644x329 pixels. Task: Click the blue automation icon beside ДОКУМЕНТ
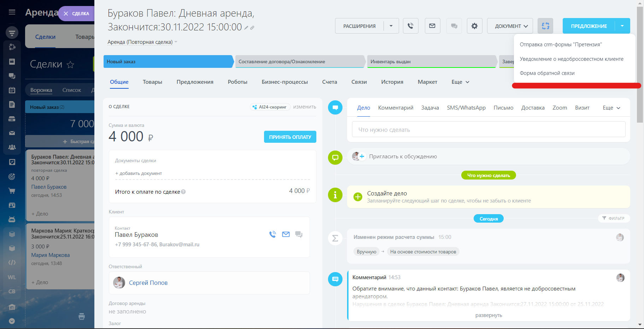(545, 26)
